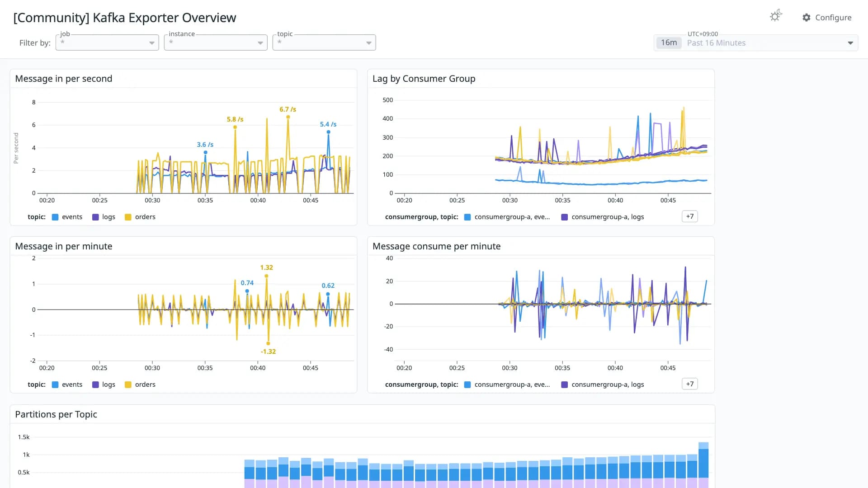Toggle consumergroup-a, eve... in Message consume per minute legend
The image size is (868, 488).
pyautogui.click(x=507, y=385)
